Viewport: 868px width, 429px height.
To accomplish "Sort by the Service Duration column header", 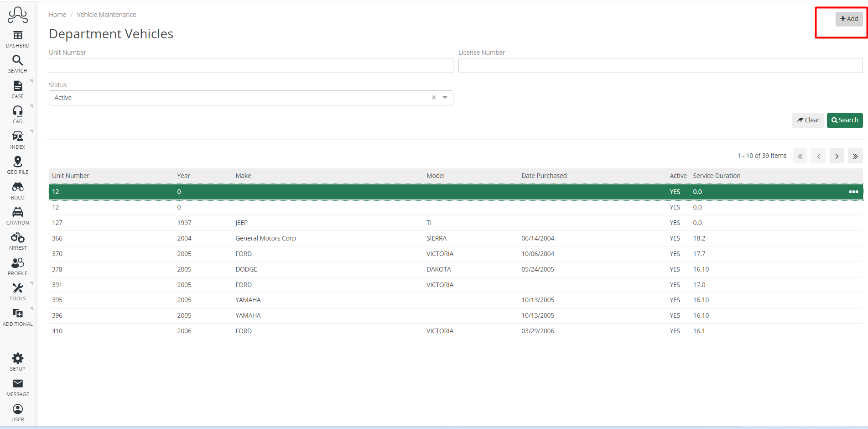I will 717,176.
